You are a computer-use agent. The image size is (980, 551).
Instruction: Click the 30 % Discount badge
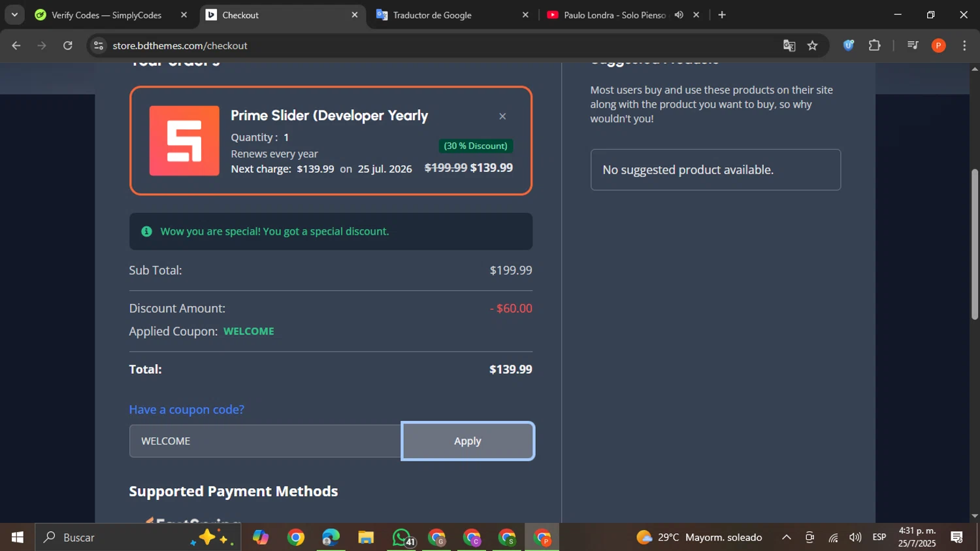[x=476, y=146]
